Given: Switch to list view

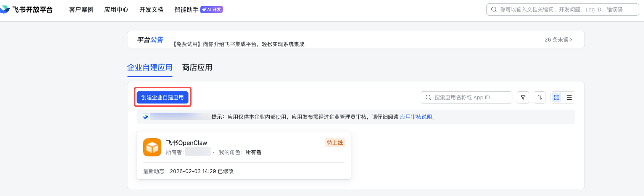Looking at the screenshot, I should [569, 97].
